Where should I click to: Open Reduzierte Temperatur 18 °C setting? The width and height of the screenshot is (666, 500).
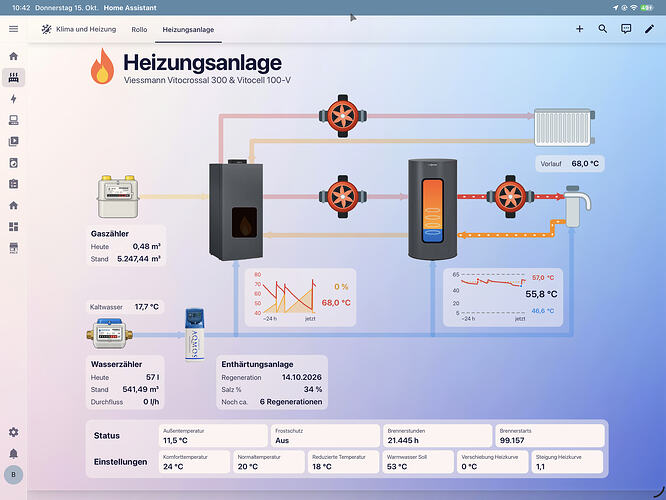tap(343, 462)
